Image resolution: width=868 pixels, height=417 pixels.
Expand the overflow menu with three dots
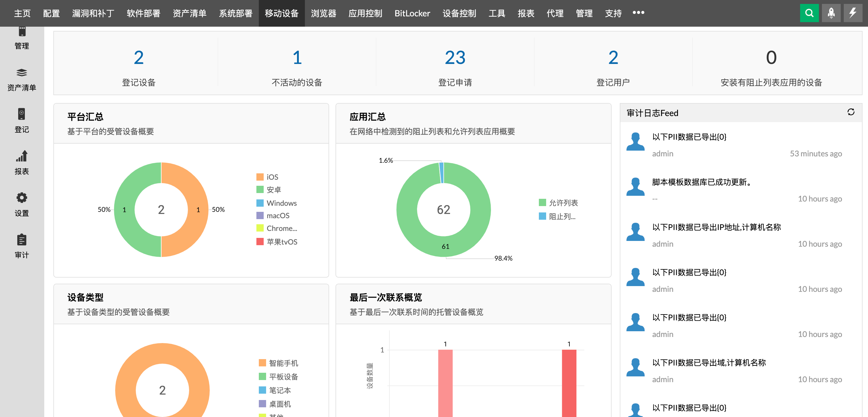coord(638,13)
